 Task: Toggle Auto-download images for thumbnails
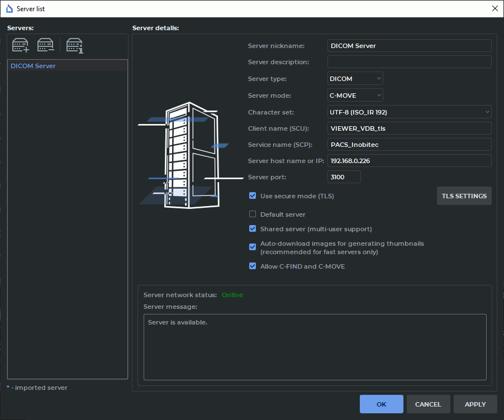(253, 246)
